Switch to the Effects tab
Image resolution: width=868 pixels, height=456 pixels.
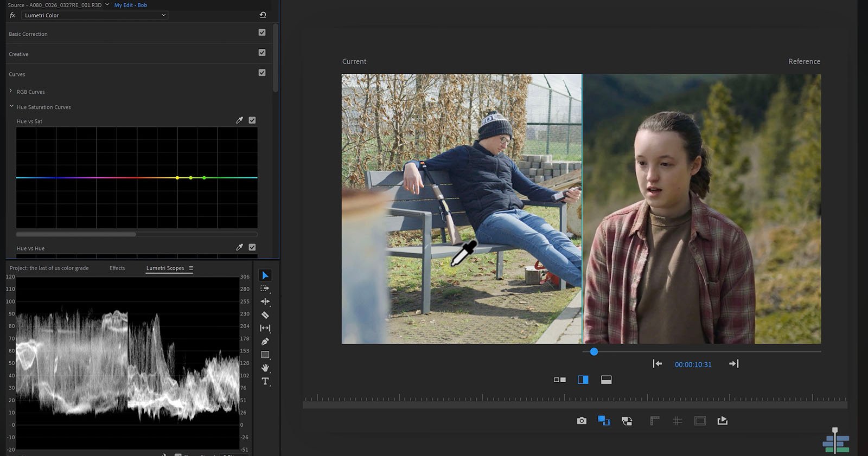[x=117, y=268]
